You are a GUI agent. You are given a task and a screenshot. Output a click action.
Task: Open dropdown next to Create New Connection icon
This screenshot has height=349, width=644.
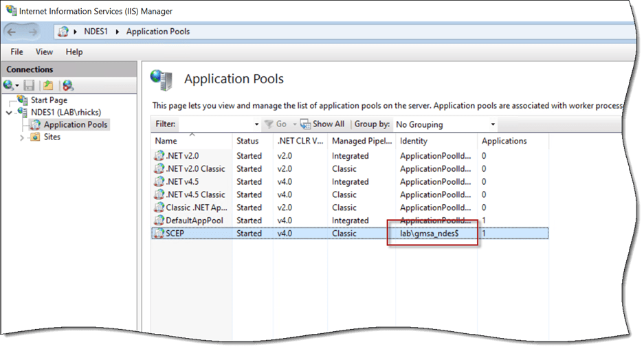point(17,86)
